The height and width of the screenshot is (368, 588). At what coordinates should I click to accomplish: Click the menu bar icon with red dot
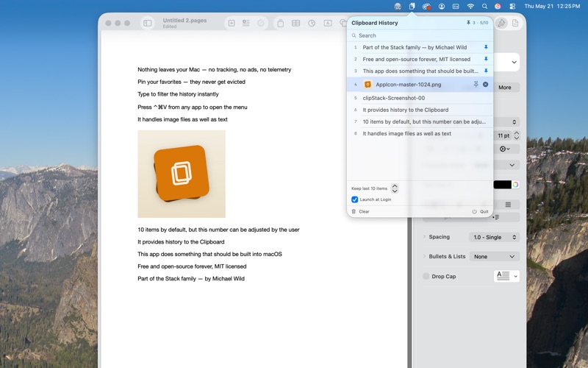[426, 6]
